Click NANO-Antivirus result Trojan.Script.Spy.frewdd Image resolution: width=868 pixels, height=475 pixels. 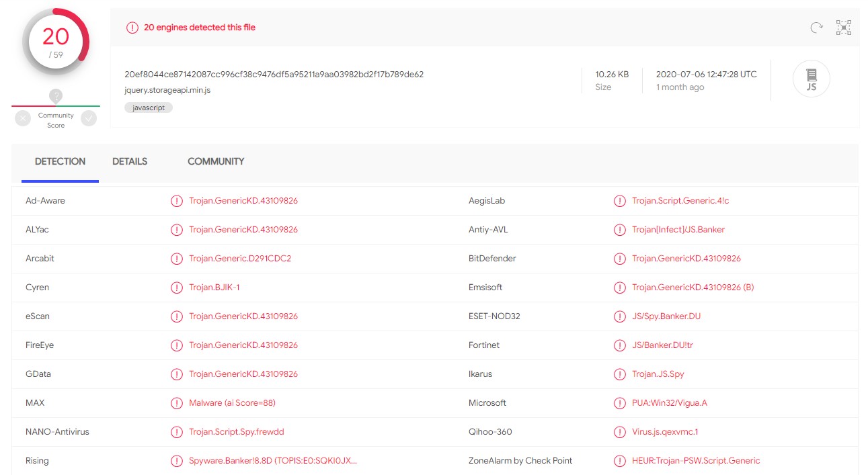pyautogui.click(x=237, y=432)
